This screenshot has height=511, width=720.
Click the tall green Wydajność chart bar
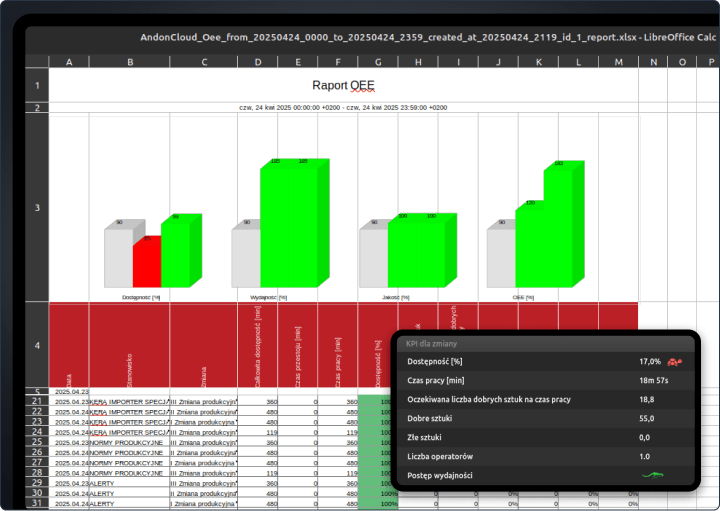288,226
